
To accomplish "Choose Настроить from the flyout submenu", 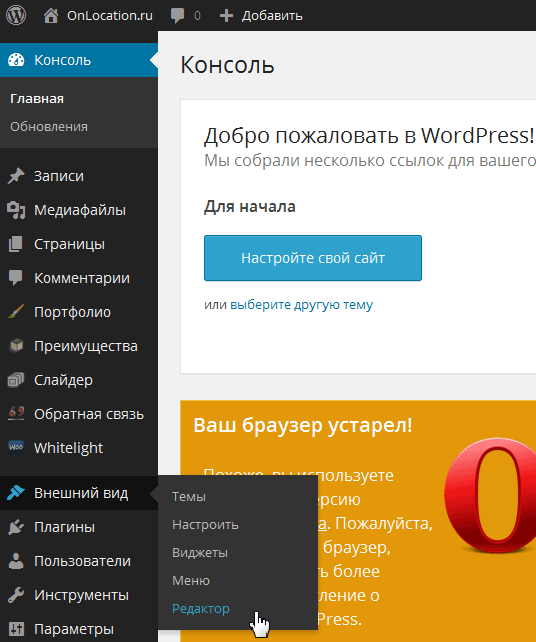I will (205, 524).
